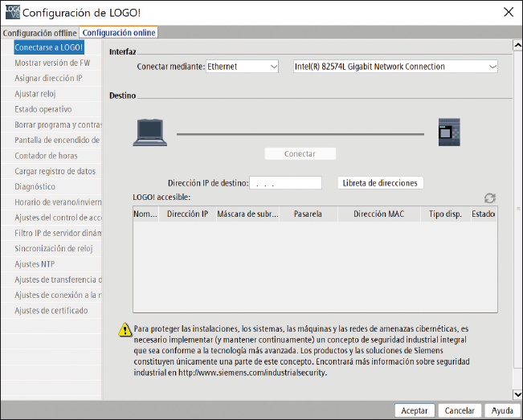
Task: Select the Diagnóstico sidebar entry
Action: (35, 186)
